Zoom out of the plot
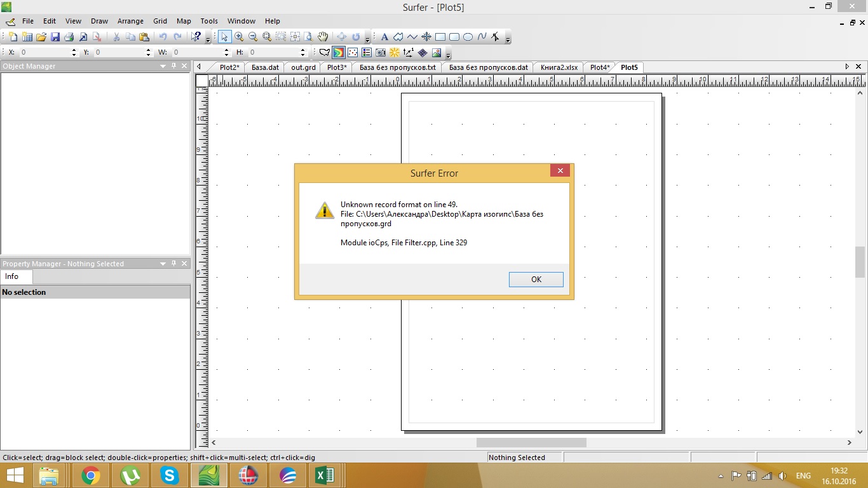 pyautogui.click(x=253, y=37)
